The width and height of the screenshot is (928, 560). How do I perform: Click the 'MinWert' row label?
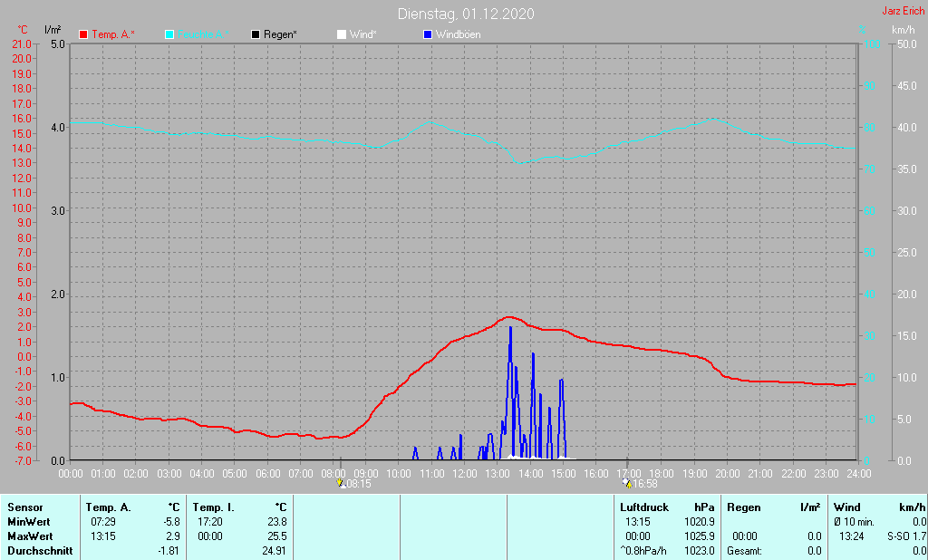click(x=28, y=522)
